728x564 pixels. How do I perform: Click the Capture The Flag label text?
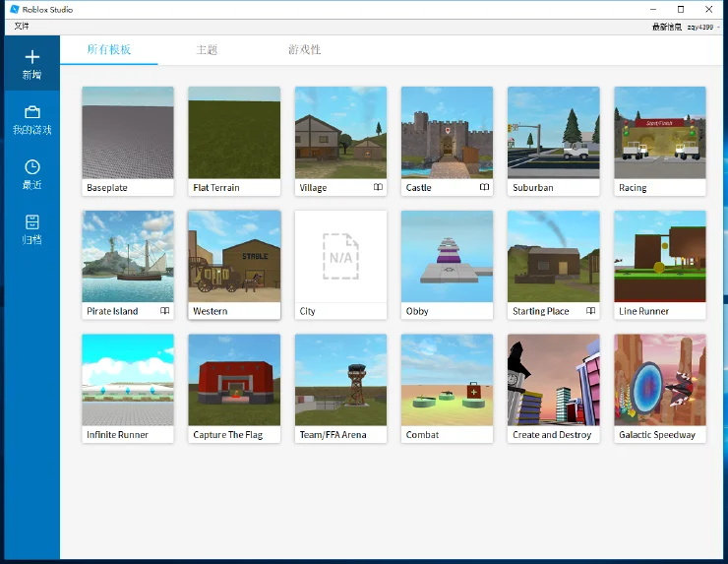[228, 435]
